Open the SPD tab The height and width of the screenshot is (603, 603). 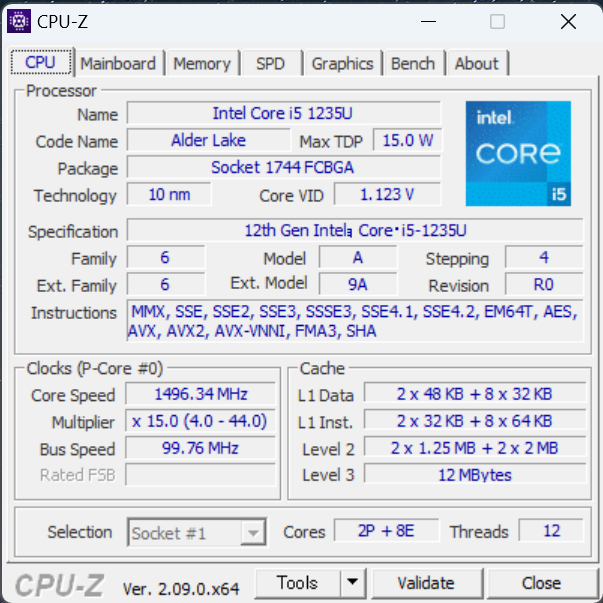tap(270, 63)
